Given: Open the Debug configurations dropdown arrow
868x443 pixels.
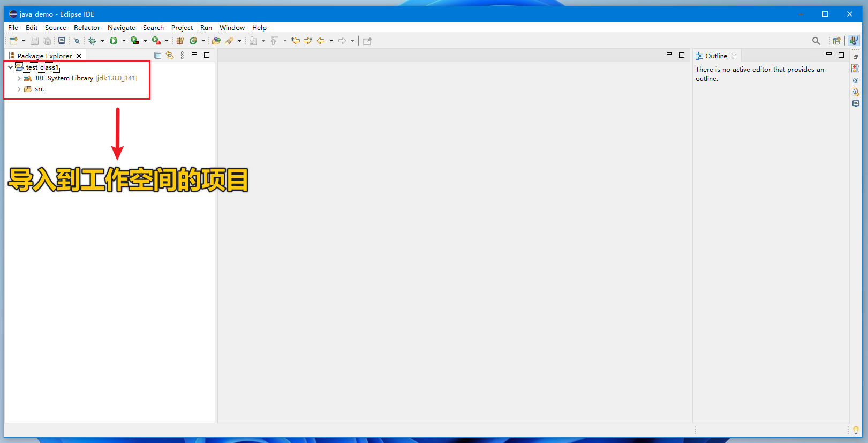Looking at the screenshot, I should 102,41.
